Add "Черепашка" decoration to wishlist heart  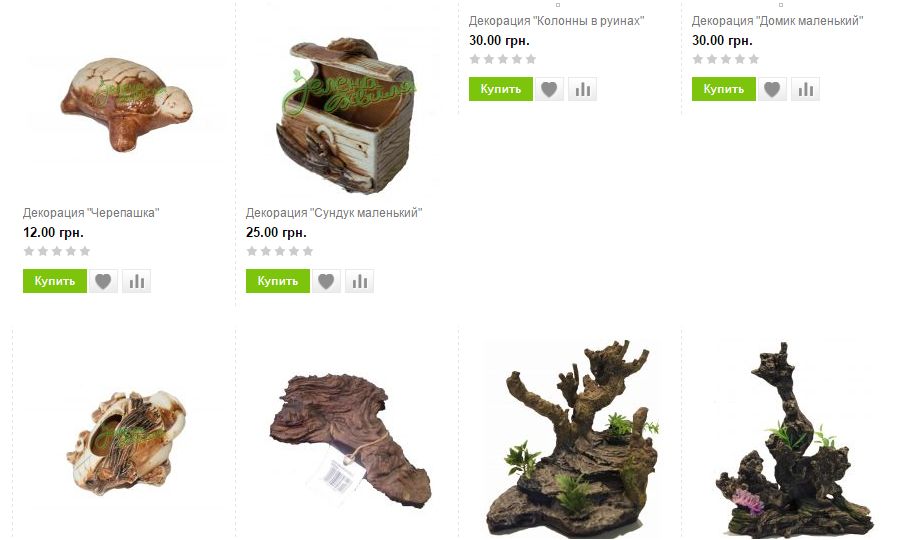103,281
